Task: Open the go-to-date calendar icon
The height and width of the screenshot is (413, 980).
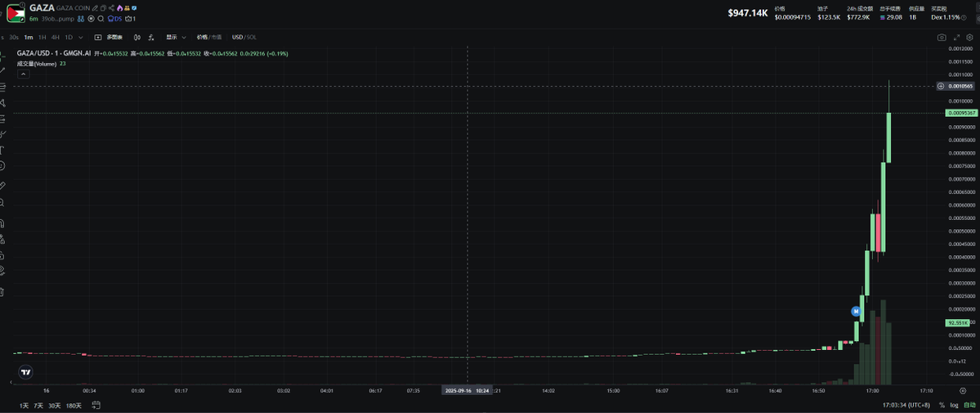Action: click(x=96, y=405)
